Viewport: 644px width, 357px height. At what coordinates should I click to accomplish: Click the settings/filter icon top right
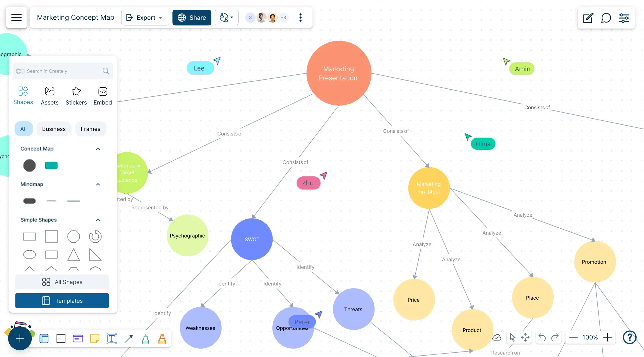click(x=624, y=18)
